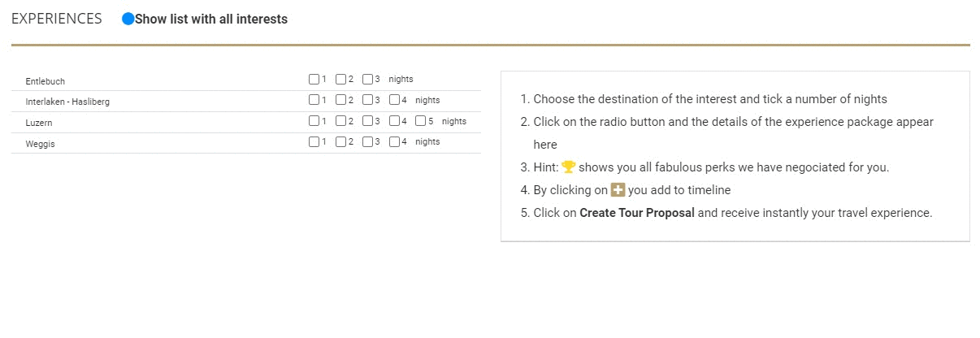Enable 1 night for Weggis

tap(314, 142)
